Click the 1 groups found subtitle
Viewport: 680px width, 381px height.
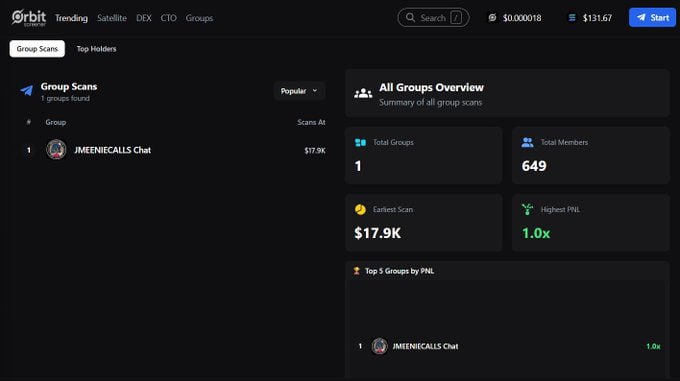click(x=65, y=98)
